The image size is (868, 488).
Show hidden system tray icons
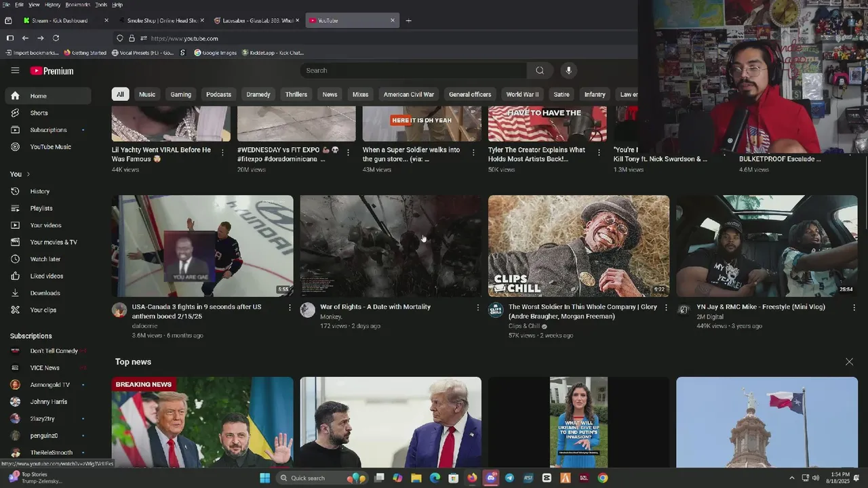click(x=791, y=478)
